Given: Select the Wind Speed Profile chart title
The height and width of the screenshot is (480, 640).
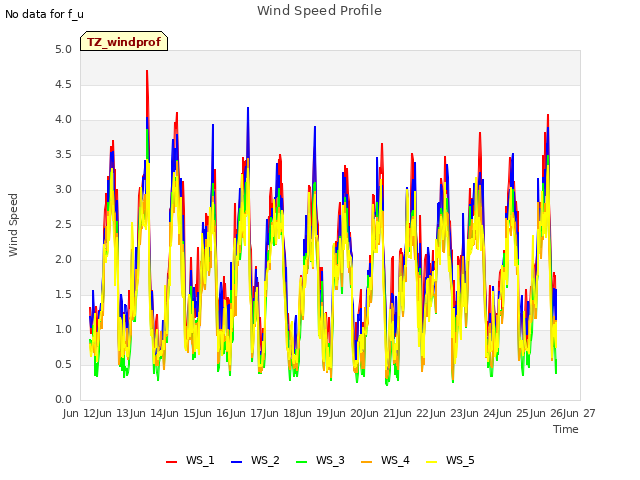Looking at the screenshot, I should pyautogui.click(x=319, y=11).
